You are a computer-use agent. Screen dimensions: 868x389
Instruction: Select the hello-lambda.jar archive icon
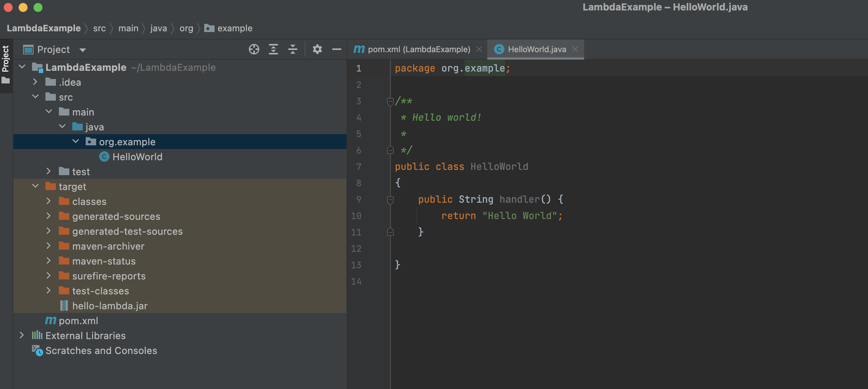click(x=64, y=306)
